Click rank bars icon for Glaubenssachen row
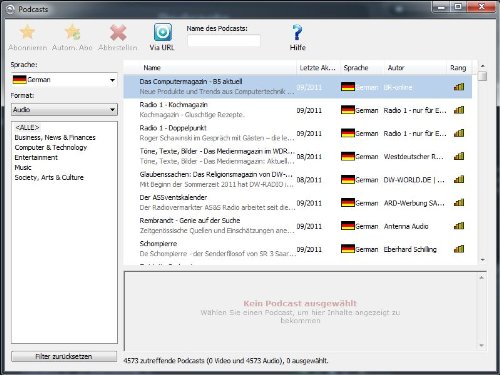The width and height of the screenshot is (500, 375). [459, 179]
